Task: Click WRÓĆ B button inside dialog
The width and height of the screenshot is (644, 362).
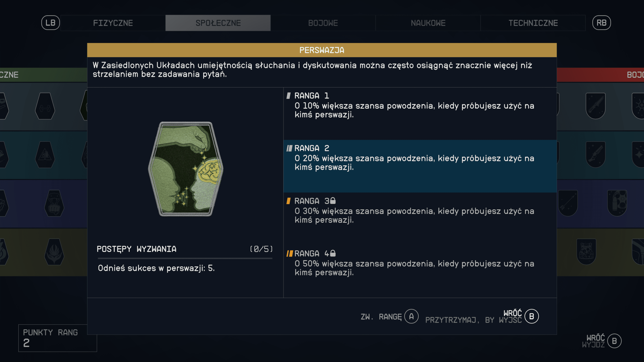Action: coord(531,316)
